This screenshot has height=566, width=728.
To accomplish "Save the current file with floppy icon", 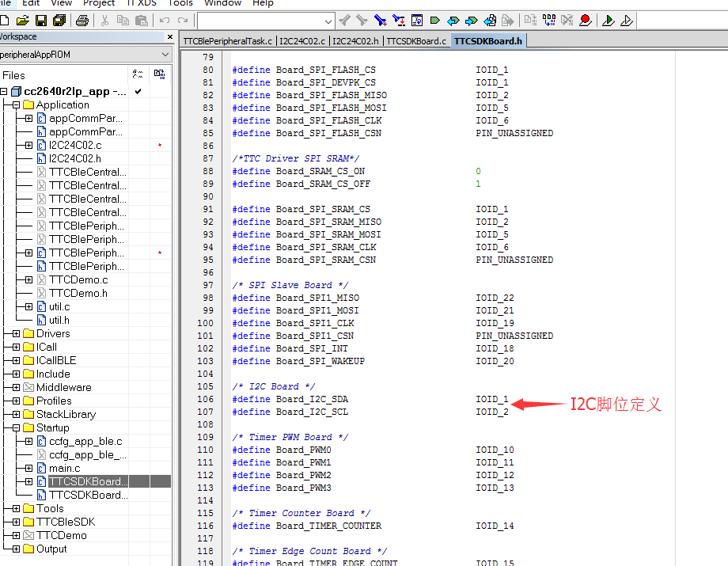I will [x=41, y=21].
